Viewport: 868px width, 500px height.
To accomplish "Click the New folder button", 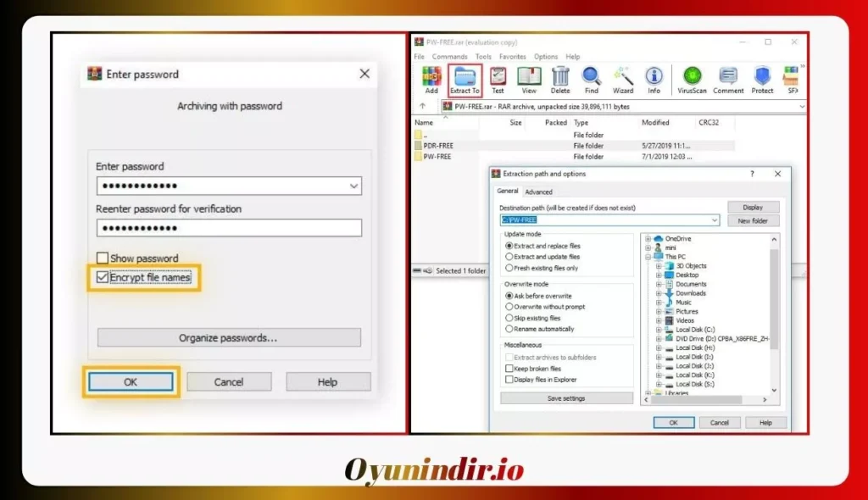I will (753, 220).
